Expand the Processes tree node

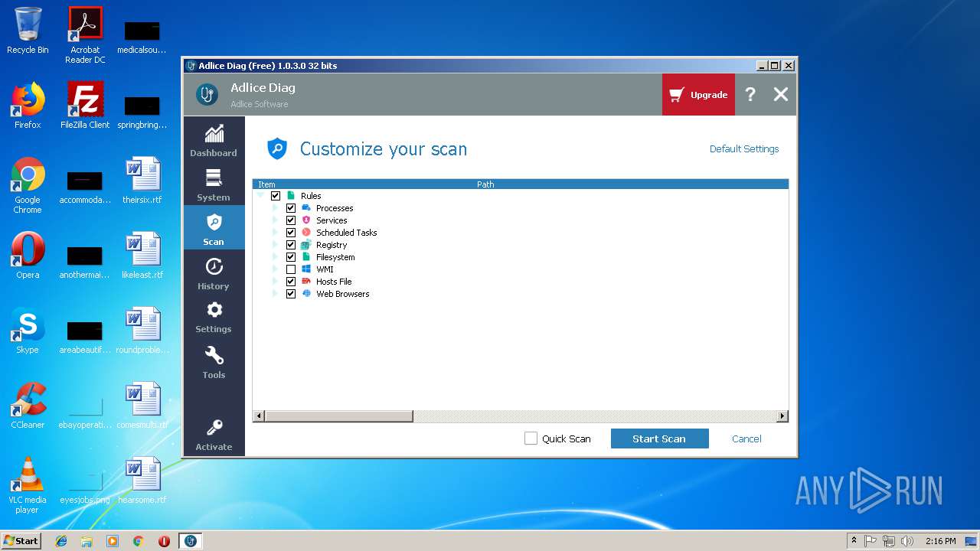point(276,208)
